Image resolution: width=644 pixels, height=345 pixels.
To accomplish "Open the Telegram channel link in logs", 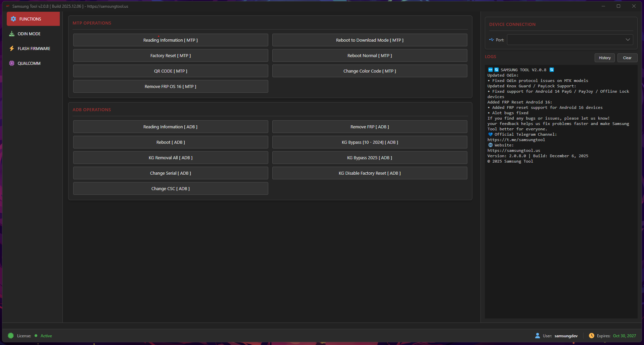I will click(516, 139).
